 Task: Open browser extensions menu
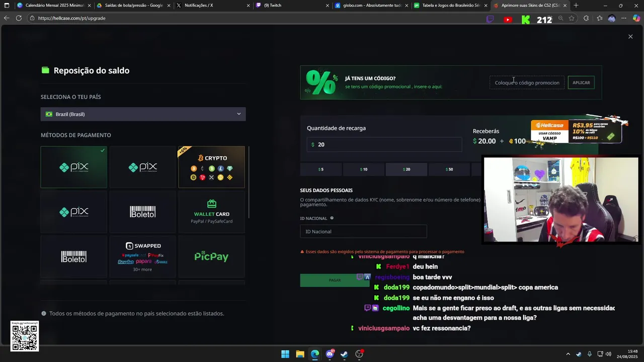pos(586,18)
